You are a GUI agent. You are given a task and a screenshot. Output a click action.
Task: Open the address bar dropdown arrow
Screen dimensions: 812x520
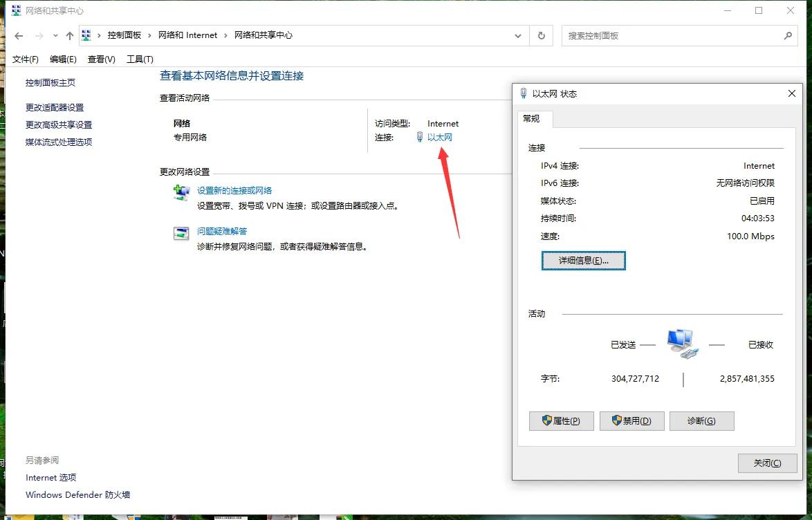pos(517,35)
